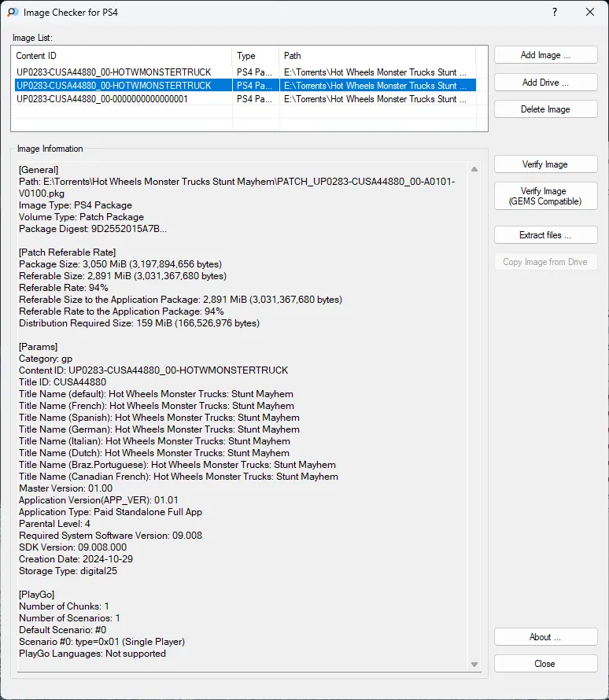Click the Package Size: 3,050 MiB line
The image size is (609, 700).
(120, 264)
